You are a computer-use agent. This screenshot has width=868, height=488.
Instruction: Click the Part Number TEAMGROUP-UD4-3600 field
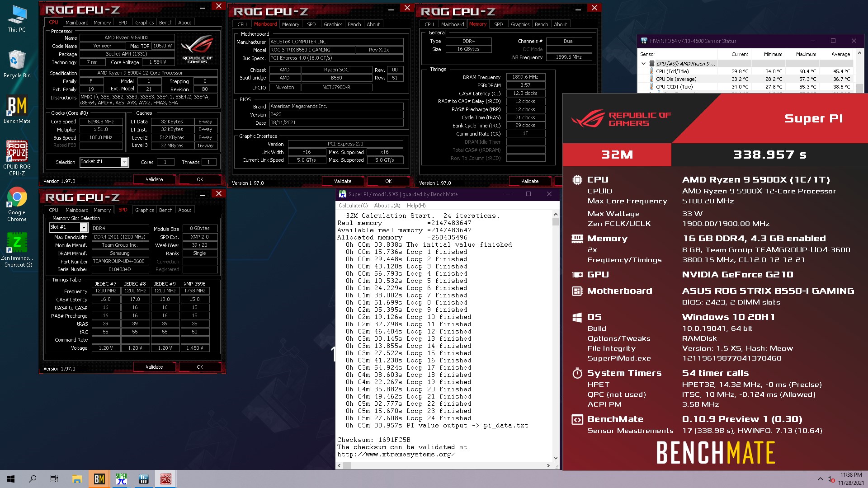[x=120, y=262]
